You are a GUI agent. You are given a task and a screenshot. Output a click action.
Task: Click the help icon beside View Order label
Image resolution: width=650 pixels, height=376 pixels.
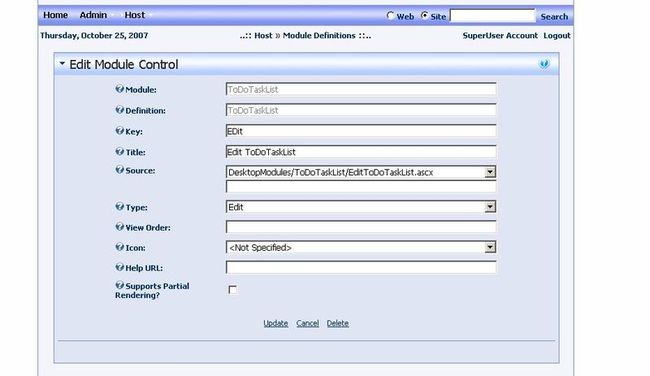tap(119, 227)
